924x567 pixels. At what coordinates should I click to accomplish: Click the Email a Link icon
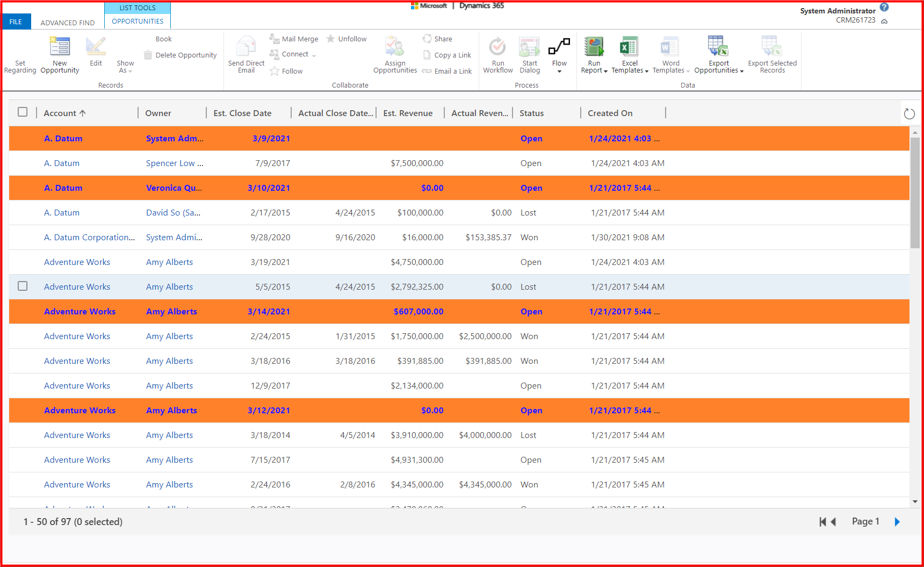click(x=427, y=71)
